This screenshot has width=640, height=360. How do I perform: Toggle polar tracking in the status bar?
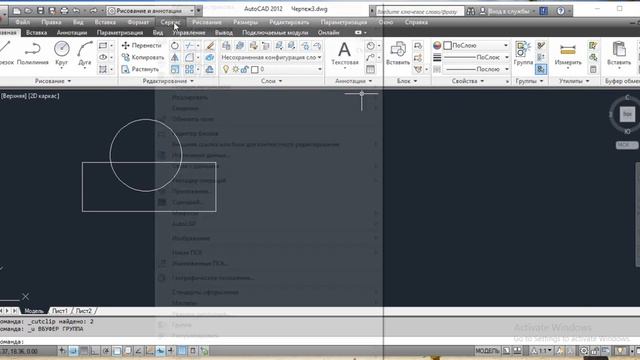106,351
